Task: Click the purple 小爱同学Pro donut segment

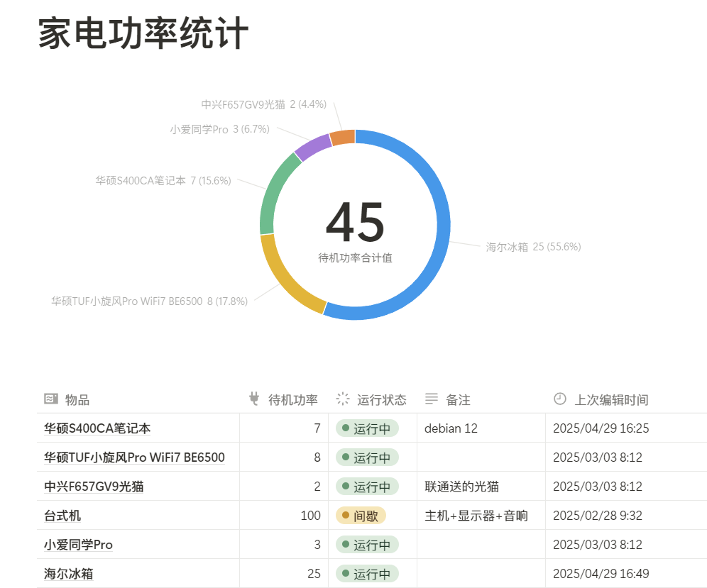Action: click(312, 146)
